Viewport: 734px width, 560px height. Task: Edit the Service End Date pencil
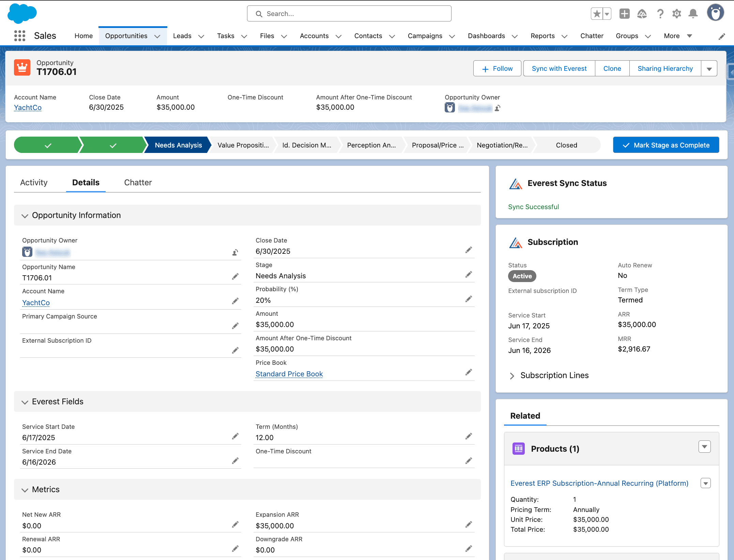click(x=235, y=461)
